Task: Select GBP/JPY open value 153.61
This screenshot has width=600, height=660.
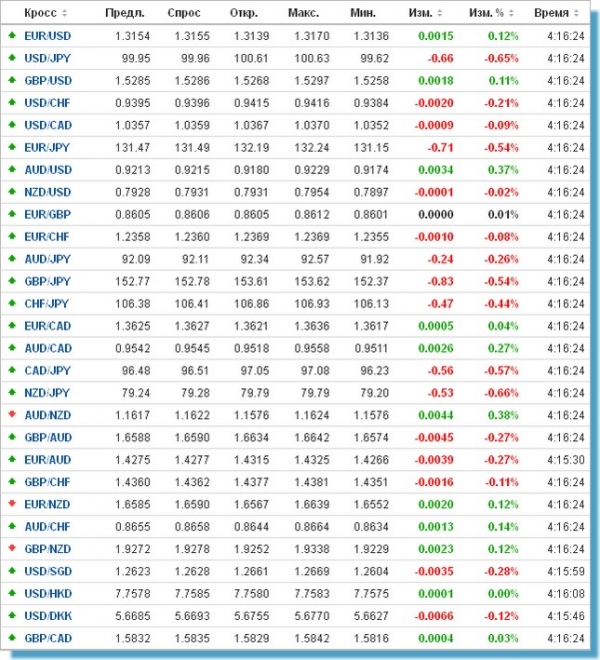Action: point(251,281)
